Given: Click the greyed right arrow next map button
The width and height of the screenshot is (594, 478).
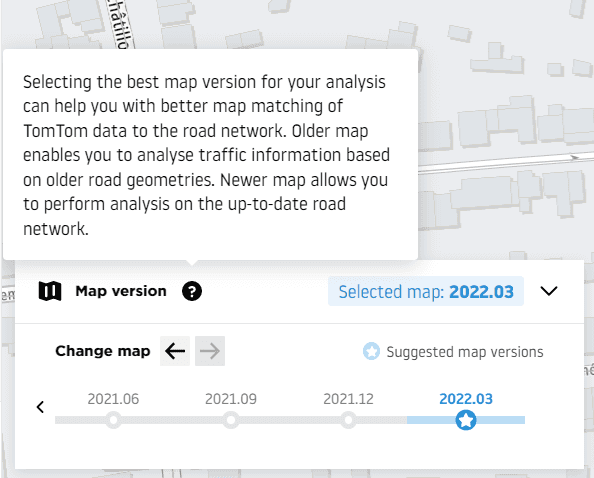Looking at the screenshot, I should (x=210, y=351).
